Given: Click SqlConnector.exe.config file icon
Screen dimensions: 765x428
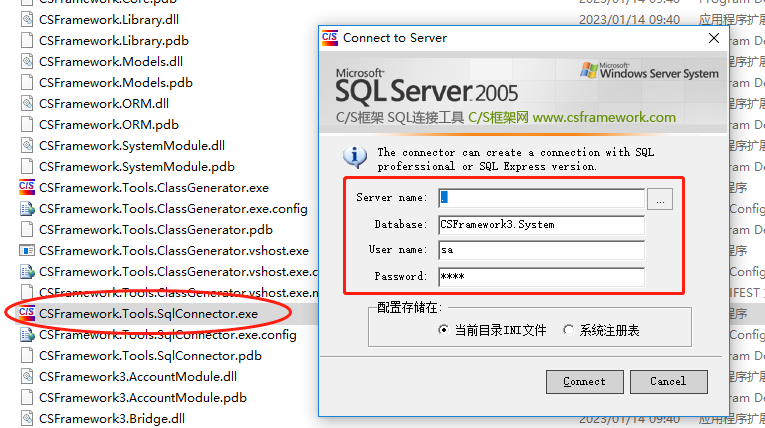Looking at the screenshot, I should [x=27, y=334].
